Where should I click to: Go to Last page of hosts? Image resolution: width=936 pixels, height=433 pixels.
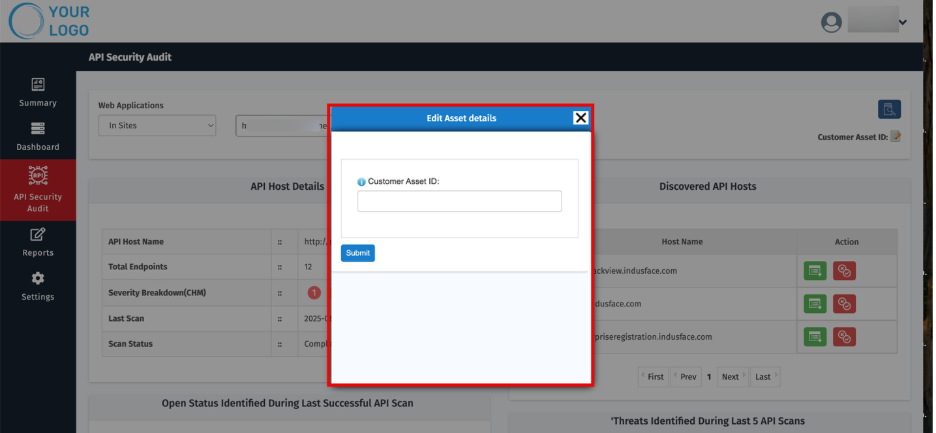[765, 377]
